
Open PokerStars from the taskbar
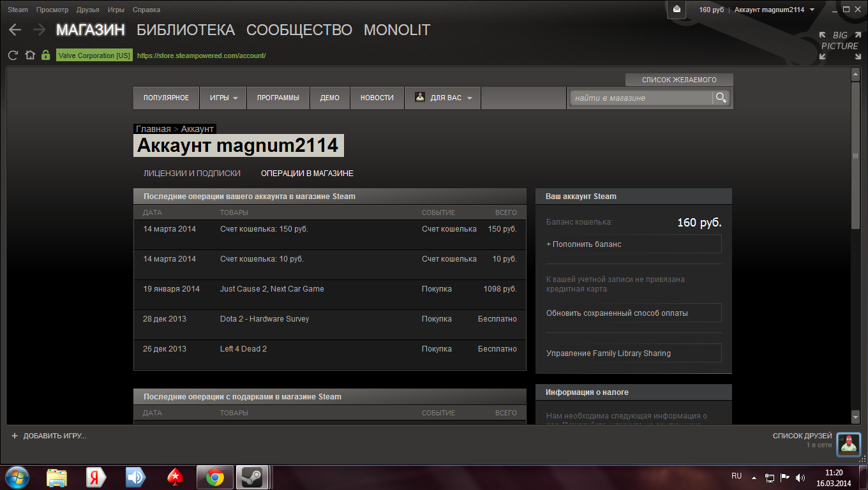(175, 477)
